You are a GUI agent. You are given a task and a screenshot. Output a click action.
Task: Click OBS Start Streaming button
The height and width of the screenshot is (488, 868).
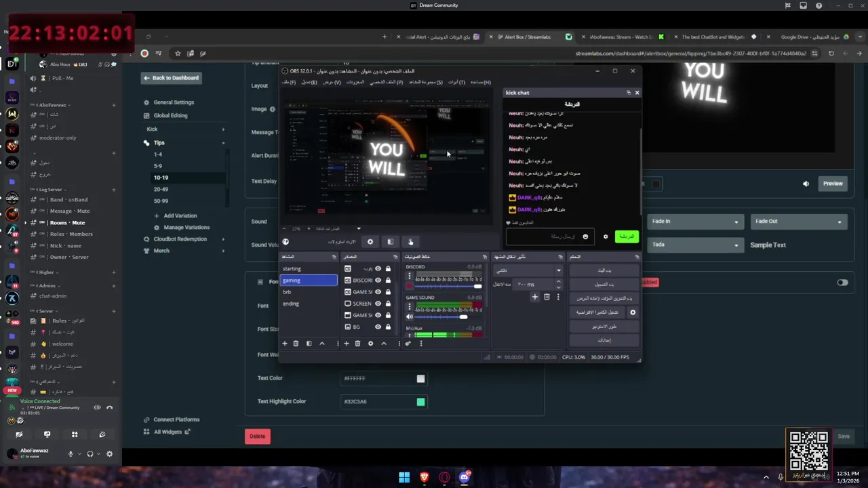tap(604, 270)
